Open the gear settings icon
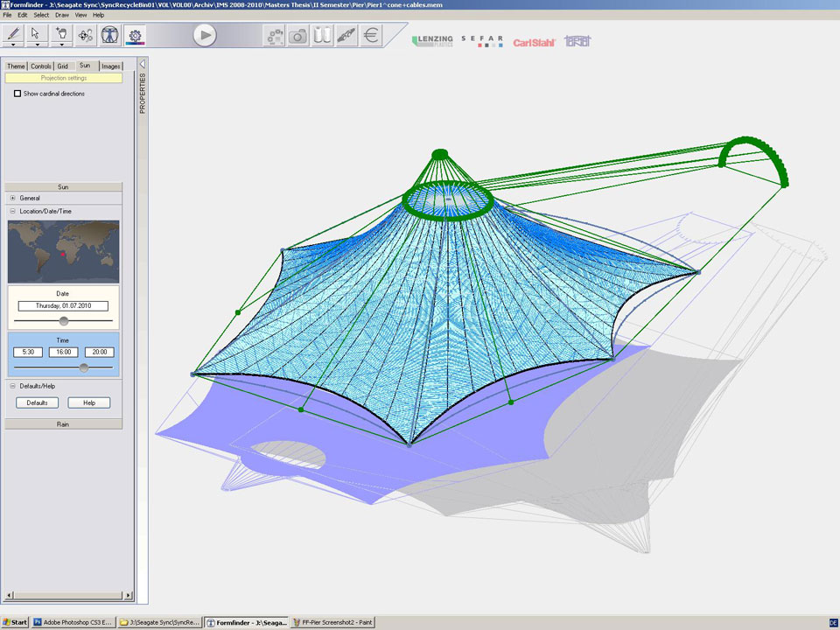Screen dimensions: 840x630 [135, 35]
